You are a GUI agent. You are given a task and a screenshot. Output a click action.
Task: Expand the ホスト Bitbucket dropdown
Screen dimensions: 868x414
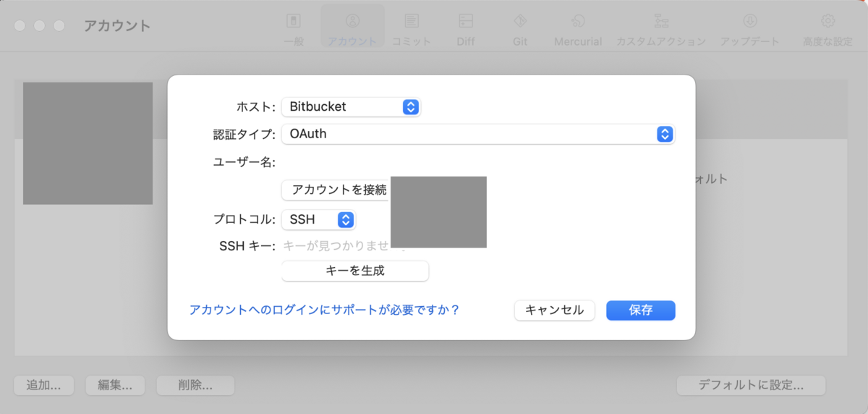tap(351, 106)
